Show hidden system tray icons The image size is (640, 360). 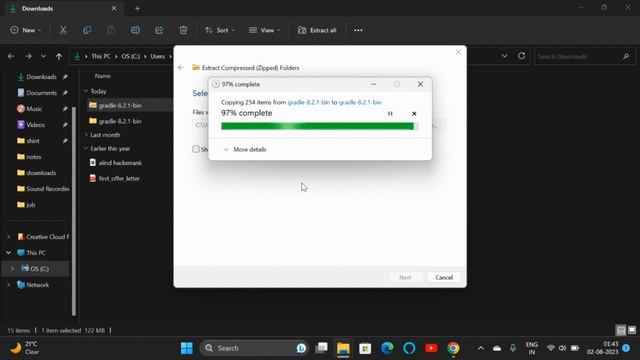tap(481, 348)
